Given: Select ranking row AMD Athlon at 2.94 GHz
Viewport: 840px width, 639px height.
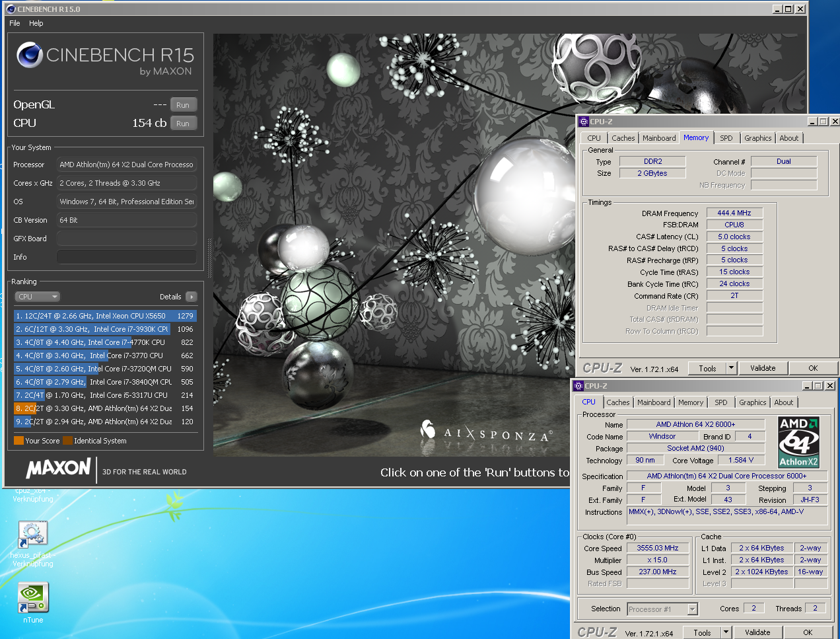Looking at the screenshot, I should (105, 422).
